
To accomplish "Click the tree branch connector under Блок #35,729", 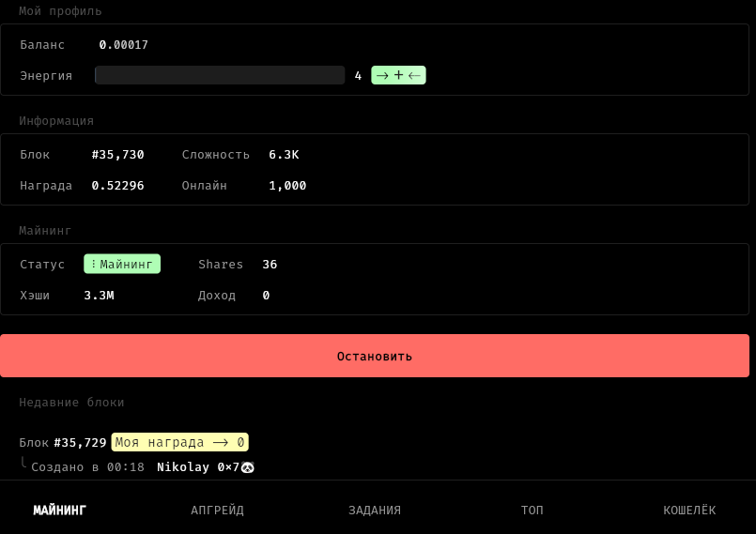I will tap(23, 463).
